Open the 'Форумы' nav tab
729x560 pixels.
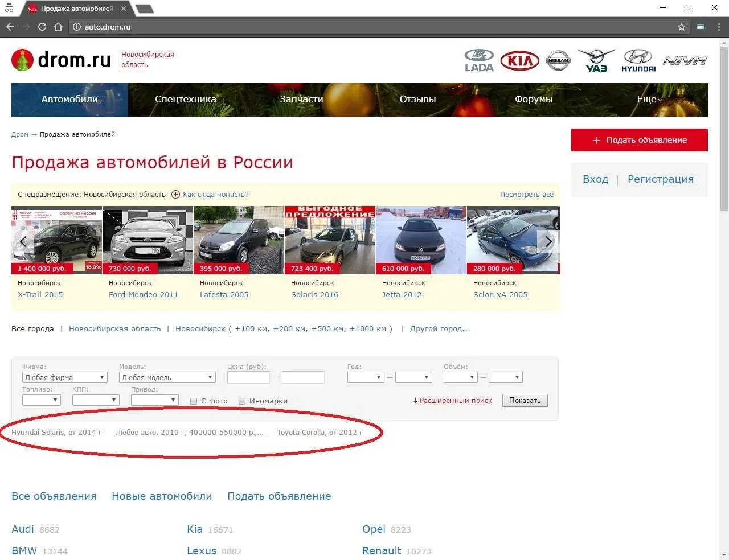[534, 100]
